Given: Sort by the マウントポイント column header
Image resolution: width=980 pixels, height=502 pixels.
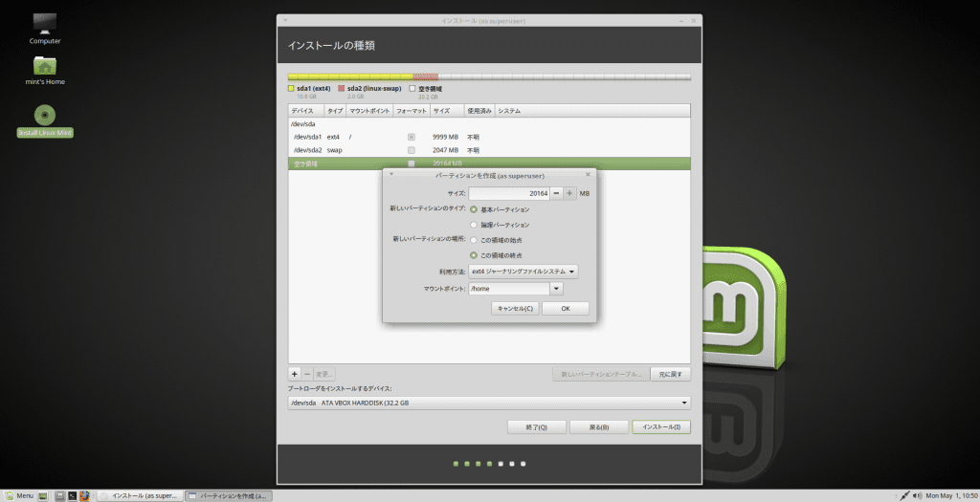Looking at the screenshot, I should click(x=369, y=111).
